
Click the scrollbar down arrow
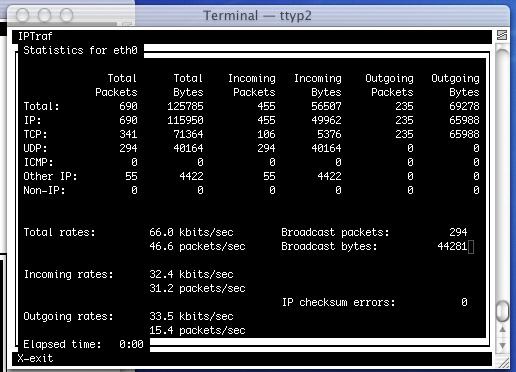tap(502, 346)
